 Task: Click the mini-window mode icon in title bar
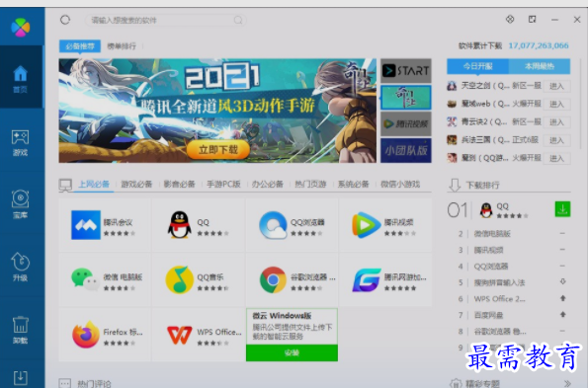[532, 19]
